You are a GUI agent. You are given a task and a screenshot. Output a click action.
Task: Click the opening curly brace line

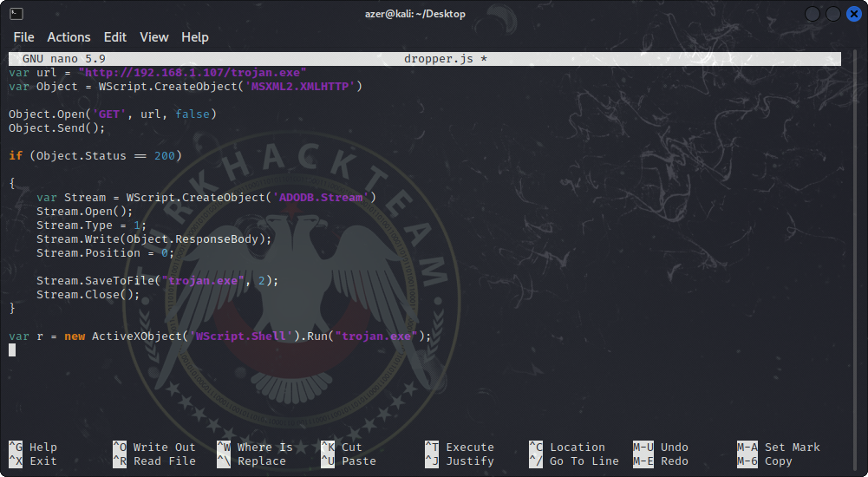12,184
